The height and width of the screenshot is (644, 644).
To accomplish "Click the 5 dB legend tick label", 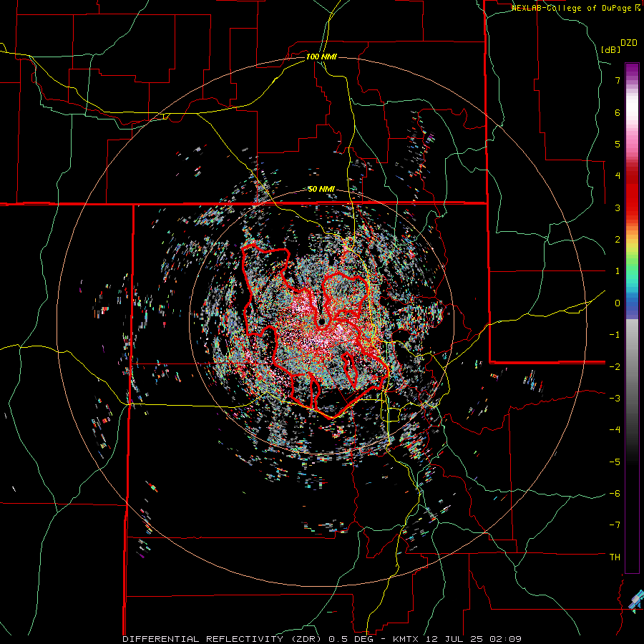I will [618, 144].
